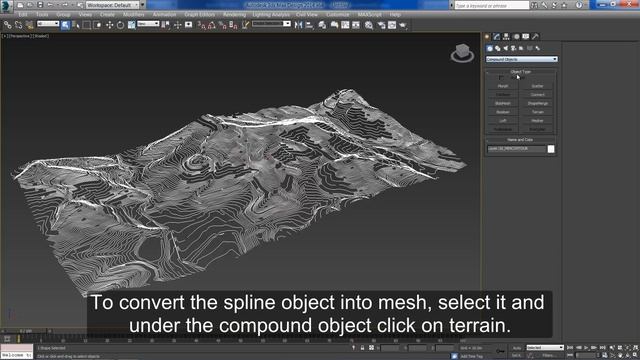This screenshot has height=360, width=640.
Task: Open the Modifiers menu
Action: 133,15
